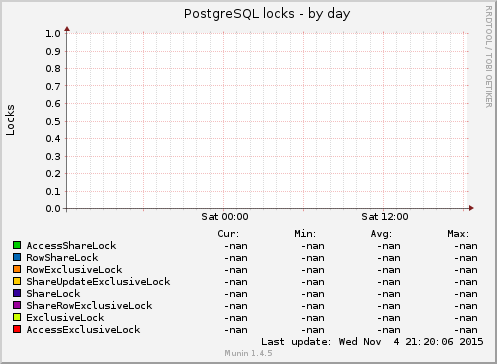Click ShareRowExclusiveLock's Min -nan value
This screenshot has height=364, width=497.
click(x=313, y=306)
